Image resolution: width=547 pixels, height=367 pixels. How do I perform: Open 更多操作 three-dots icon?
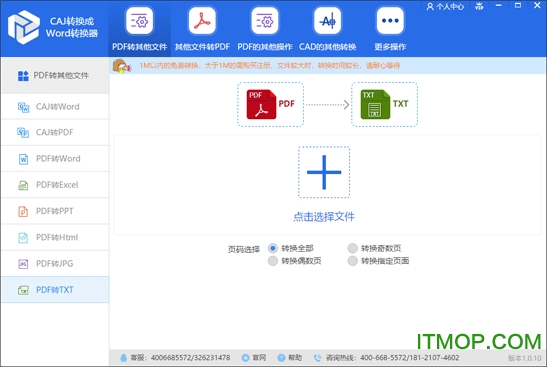(x=390, y=21)
